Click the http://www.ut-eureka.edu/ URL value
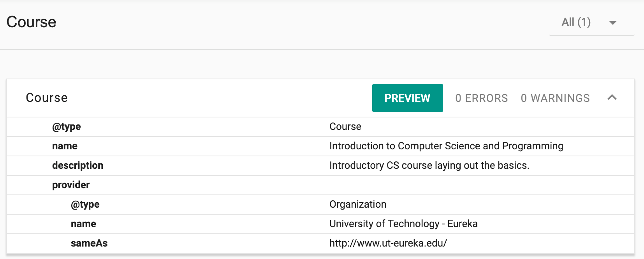The height and width of the screenshot is (259, 644). (x=388, y=243)
